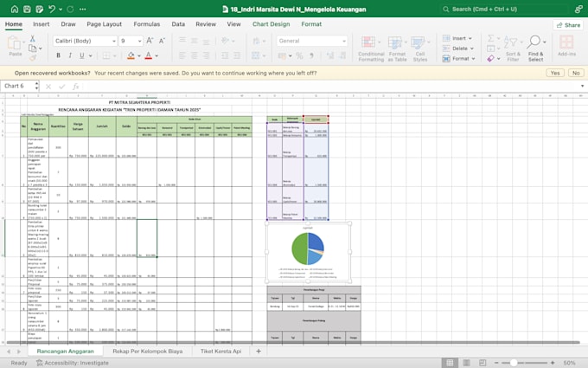Open the Format cells dropdown in ribbon
Image resolution: width=588 pixels, height=368 pixels.
coord(459,59)
